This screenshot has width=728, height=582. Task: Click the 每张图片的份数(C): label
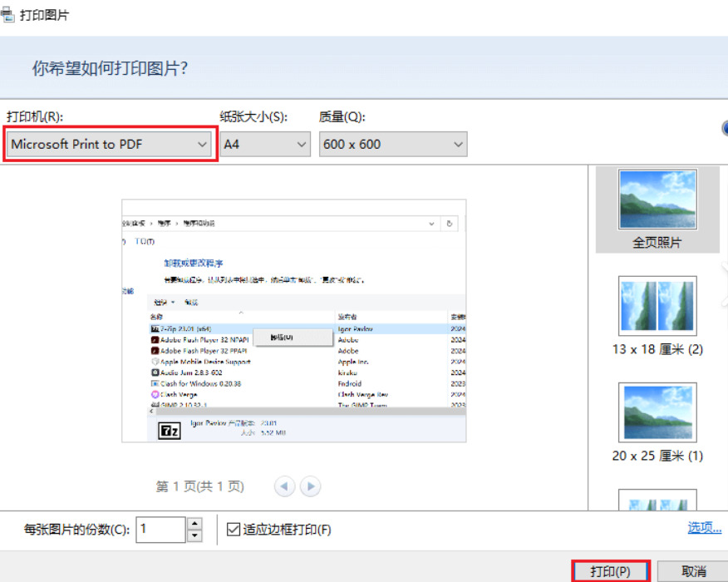(x=76, y=529)
